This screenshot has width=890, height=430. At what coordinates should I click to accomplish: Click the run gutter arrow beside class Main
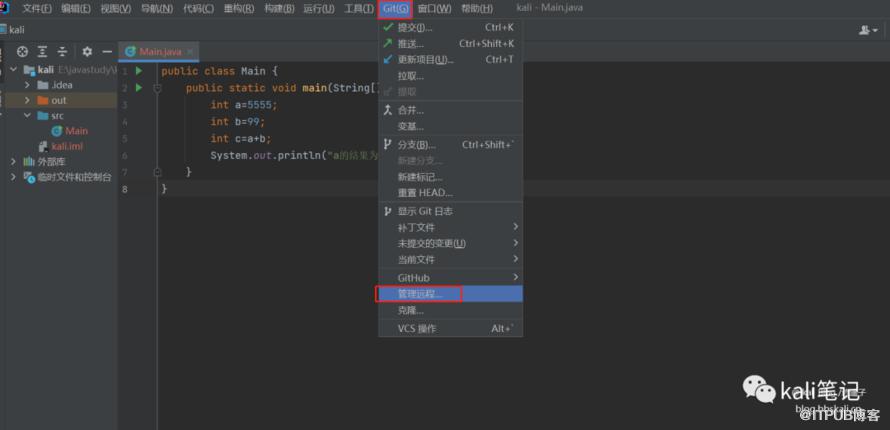(x=139, y=71)
